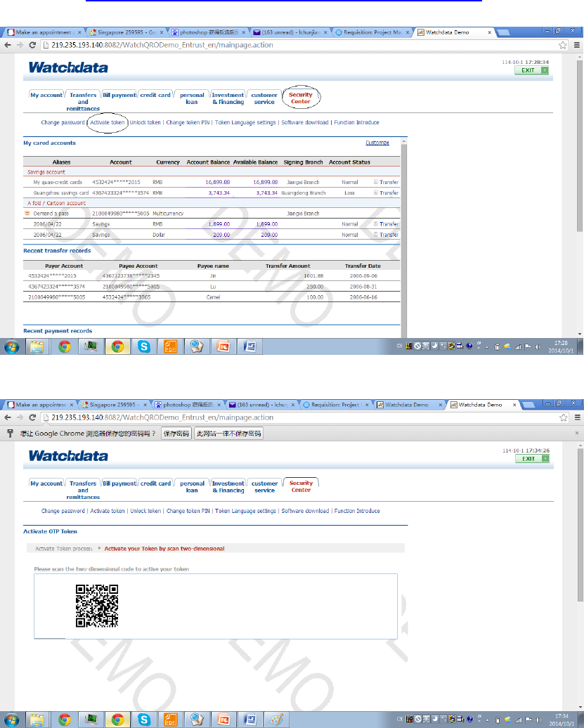Open Transfers and remittances on Activate OTP page

tap(83, 490)
